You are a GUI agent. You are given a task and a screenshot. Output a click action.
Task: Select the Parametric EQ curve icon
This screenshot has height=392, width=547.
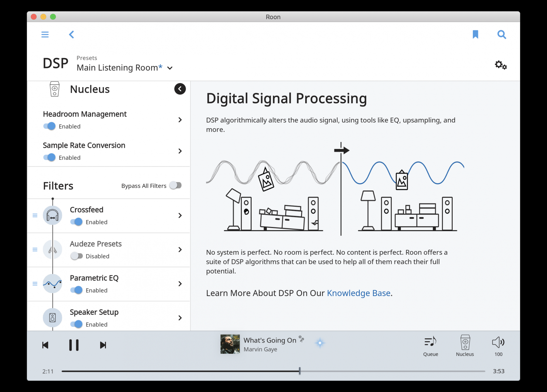point(52,284)
